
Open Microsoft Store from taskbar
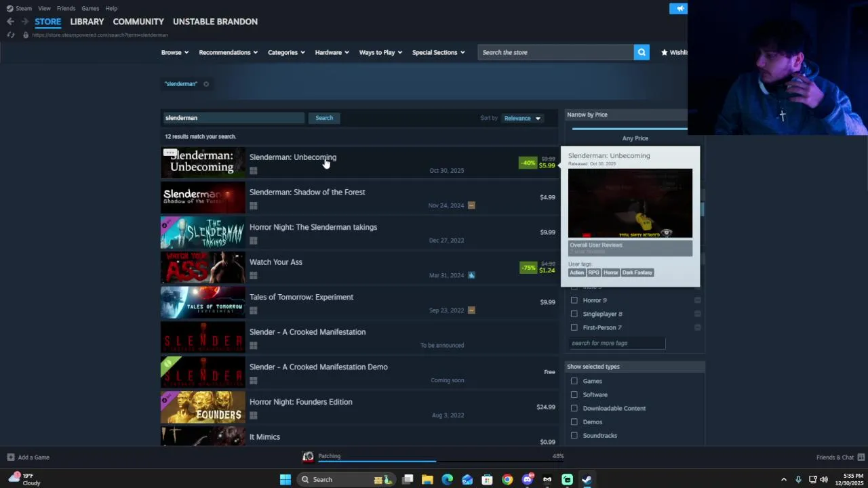click(487, 480)
